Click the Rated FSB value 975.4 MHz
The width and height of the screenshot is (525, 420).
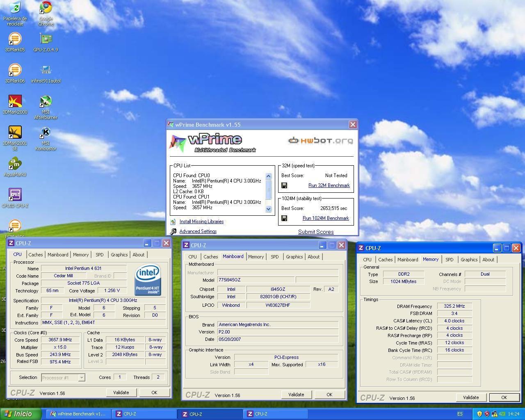point(60,362)
